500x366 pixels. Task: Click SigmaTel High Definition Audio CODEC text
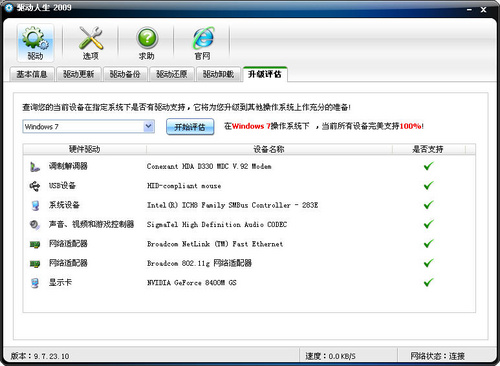217,225
